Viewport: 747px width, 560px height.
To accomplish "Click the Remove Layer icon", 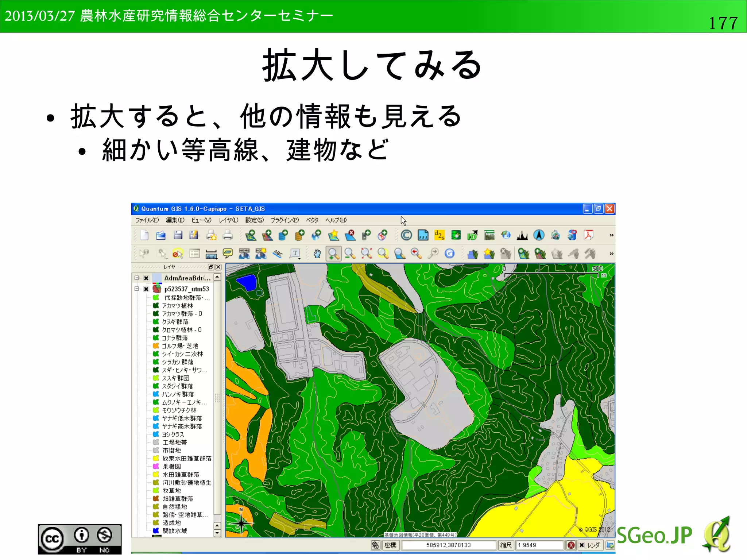I will [x=350, y=235].
